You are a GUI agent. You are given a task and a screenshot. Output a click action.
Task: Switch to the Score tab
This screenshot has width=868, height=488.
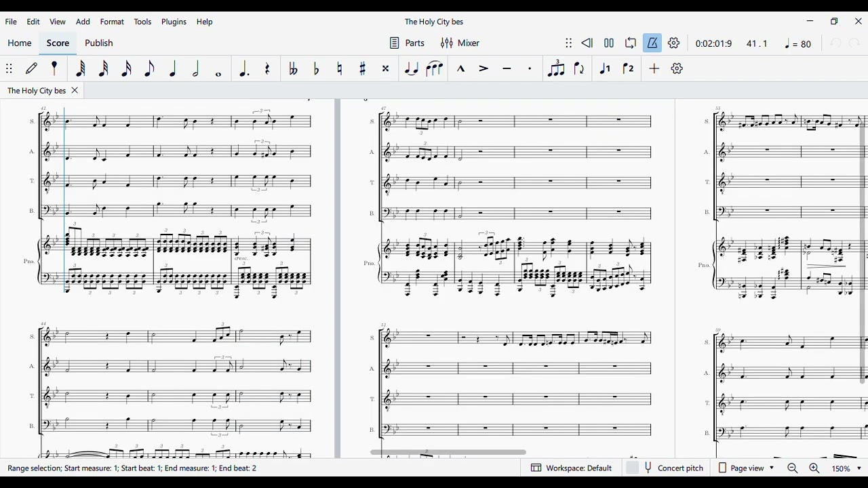tap(58, 43)
